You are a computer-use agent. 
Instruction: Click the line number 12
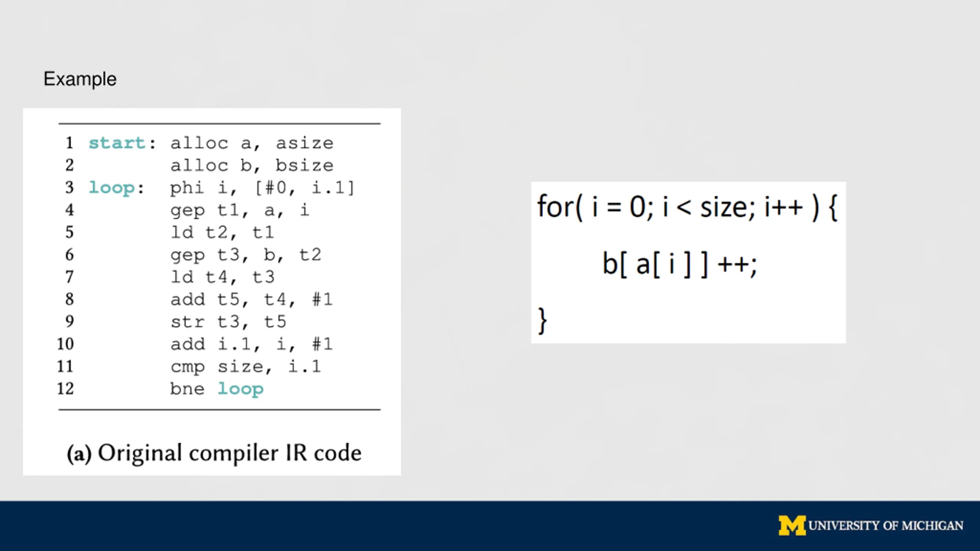coord(65,389)
